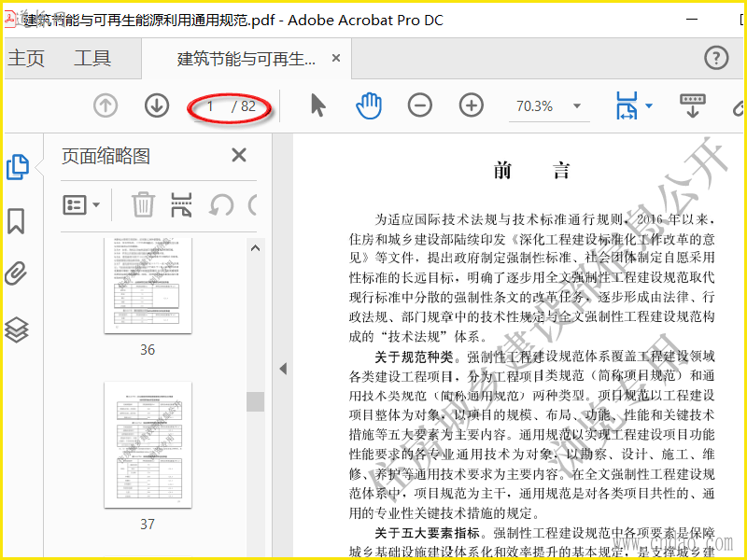Open the layers sidebar icon
The image size is (747, 560).
tap(17, 329)
